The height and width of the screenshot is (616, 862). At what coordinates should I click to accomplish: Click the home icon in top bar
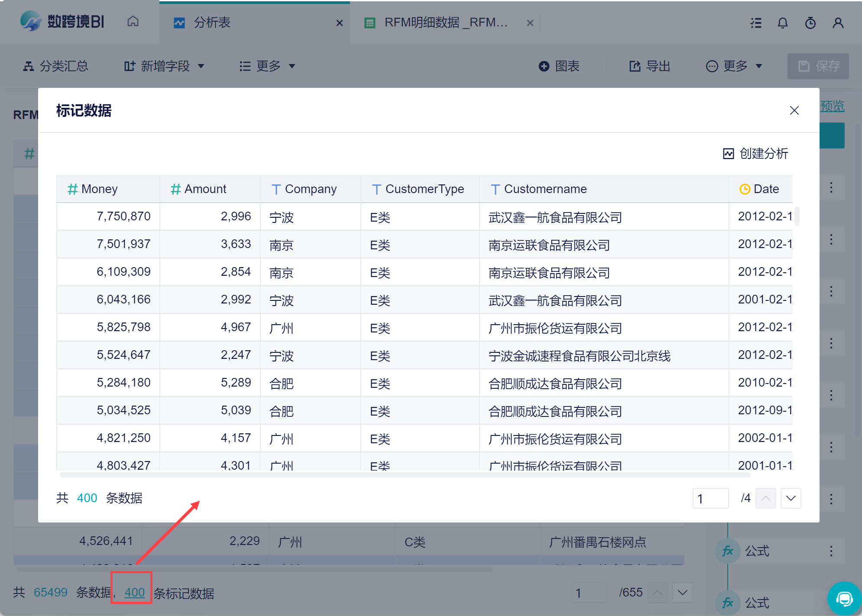pos(133,22)
